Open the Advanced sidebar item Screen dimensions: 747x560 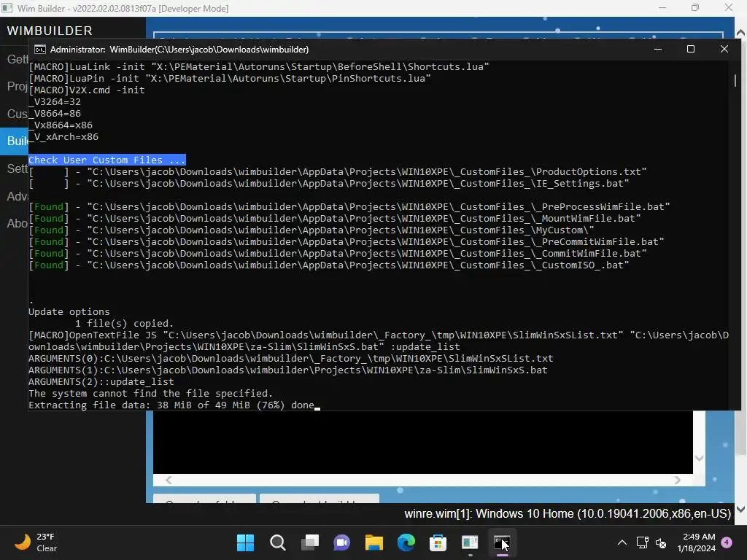pos(15,195)
